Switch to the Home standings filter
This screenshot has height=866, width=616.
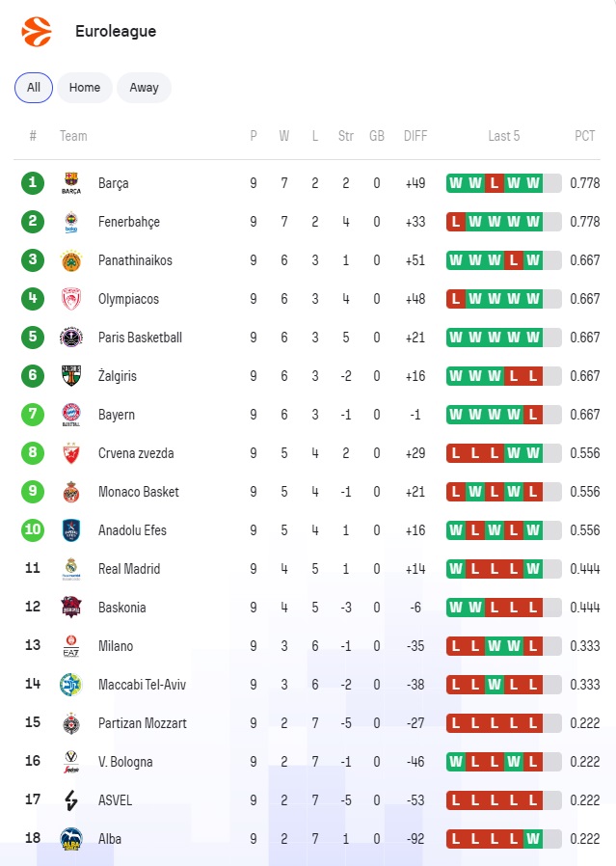click(x=85, y=87)
